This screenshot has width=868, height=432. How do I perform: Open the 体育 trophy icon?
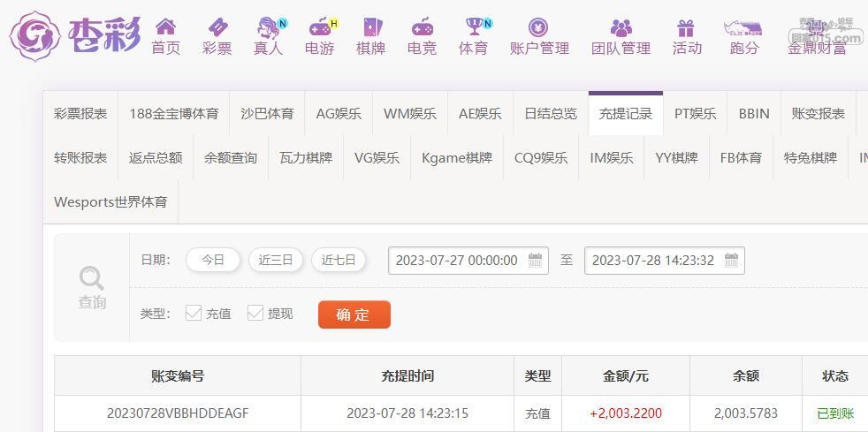(475, 26)
